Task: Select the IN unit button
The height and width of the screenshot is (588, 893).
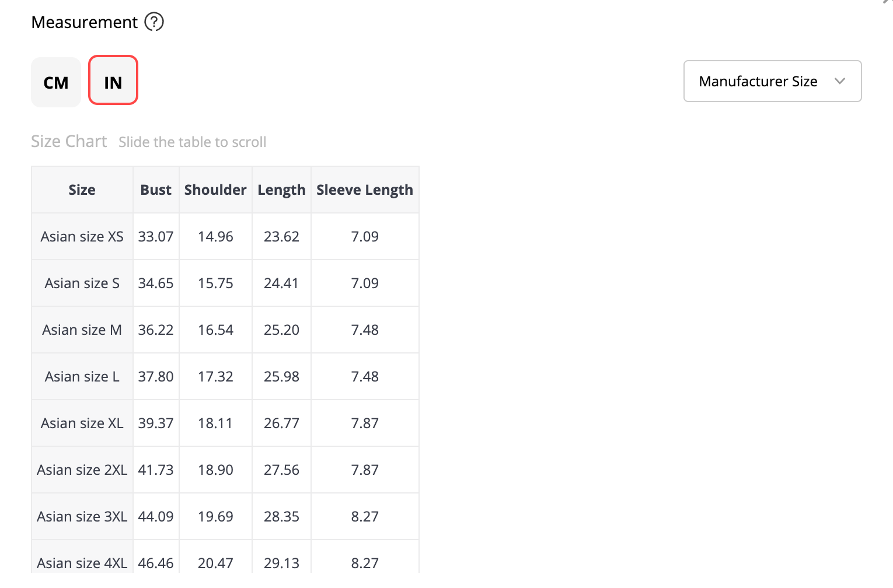Action: 113,80
